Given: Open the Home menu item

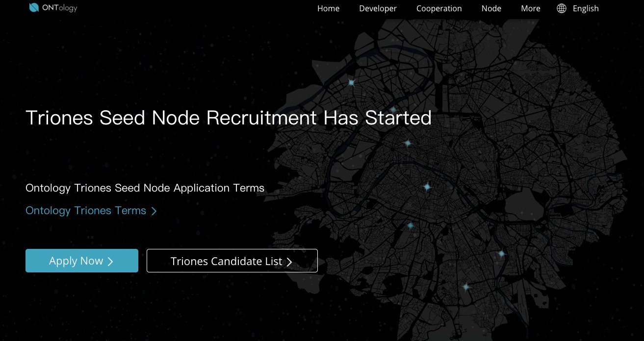Looking at the screenshot, I should [x=328, y=8].
